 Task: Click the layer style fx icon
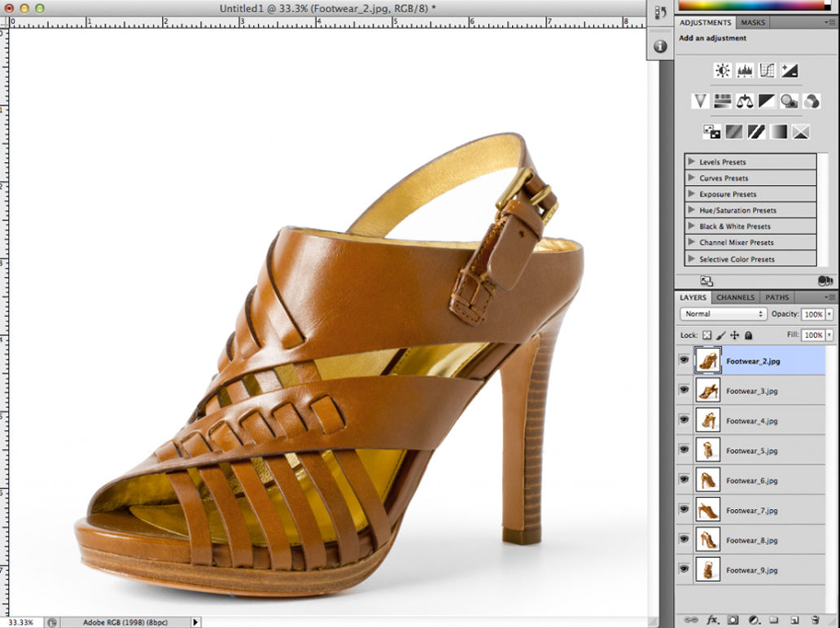click(x=712, y=620)
